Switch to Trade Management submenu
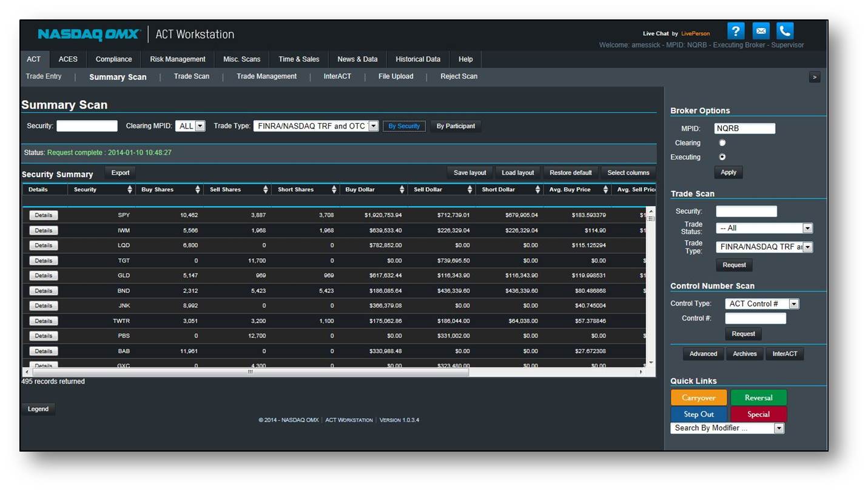Image resolution: width=868 pixels, height=491 pixels. point(266,76)
